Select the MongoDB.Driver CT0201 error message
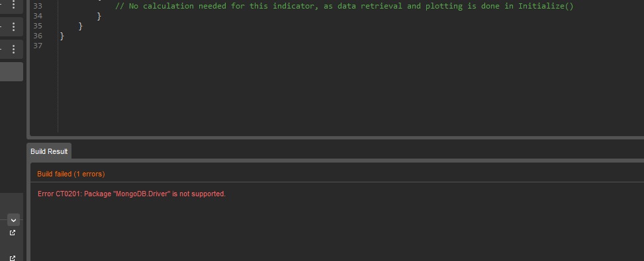The image size is (644, 261). [x=132, y=194]
